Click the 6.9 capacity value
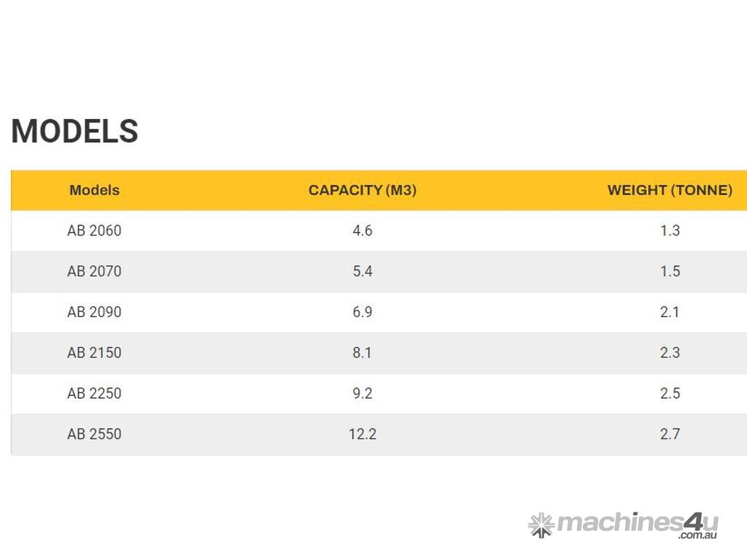Screen dimensions: 747x560 click(x=362, y=312)
